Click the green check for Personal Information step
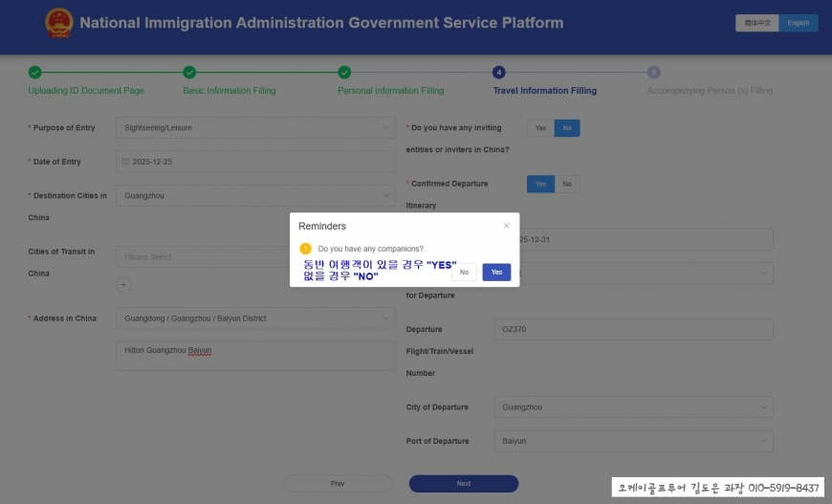The image size is (832, 504). point(344,72)
